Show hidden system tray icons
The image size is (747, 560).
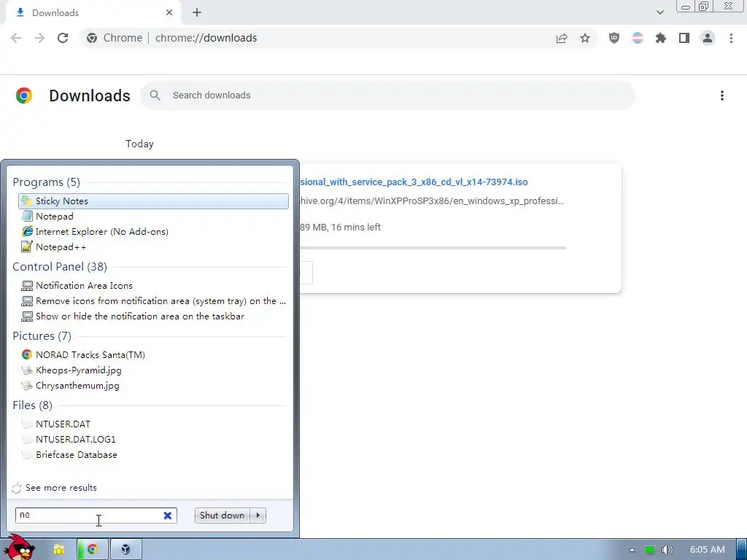point(632,550)
